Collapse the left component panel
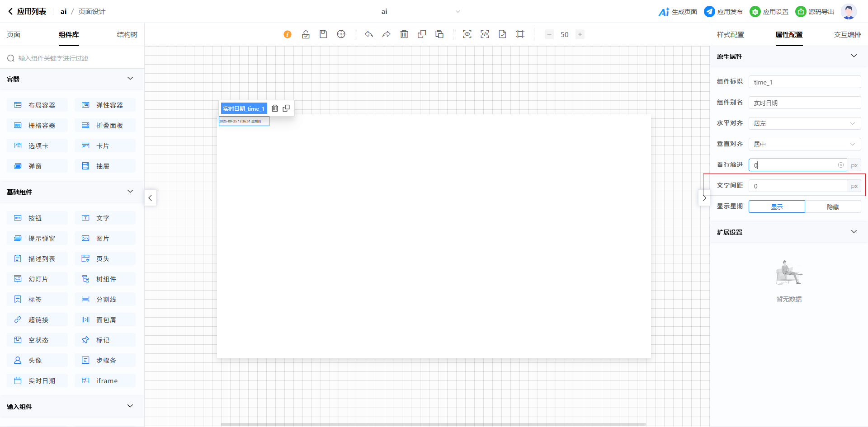The image size is (868, 427). pyautogui.click(x=150, y=198)
